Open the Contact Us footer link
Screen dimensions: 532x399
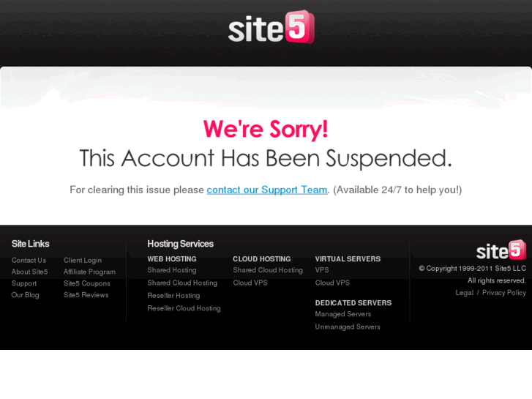pyautogui.click(x=29, y=260)
